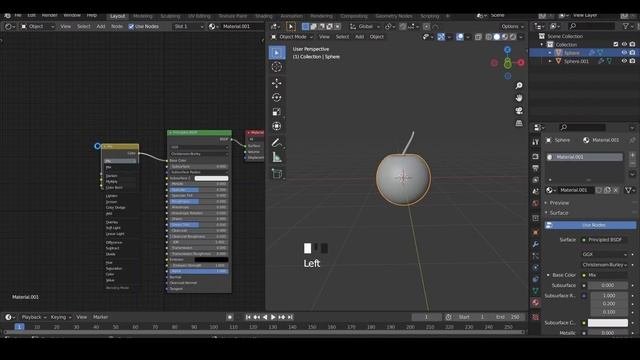Viewport: 640px width, 360px height.
Task: Select the Select Box tool in viewport
Action: coord(277,53)
